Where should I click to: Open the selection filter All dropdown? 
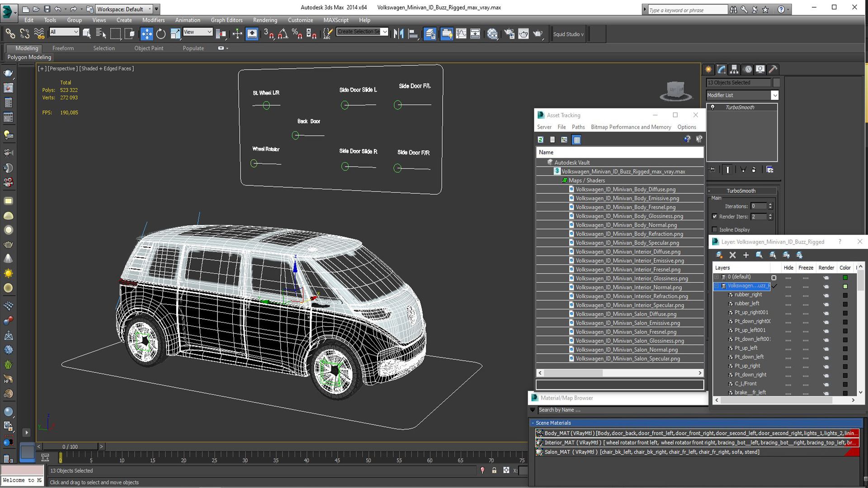[x=64, y=32]
